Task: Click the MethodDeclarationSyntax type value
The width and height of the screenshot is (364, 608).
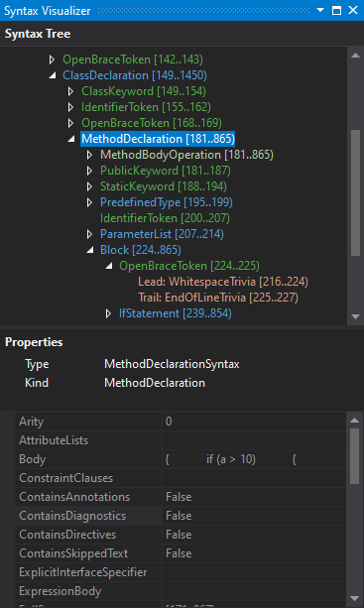Action: pos(172,364)
